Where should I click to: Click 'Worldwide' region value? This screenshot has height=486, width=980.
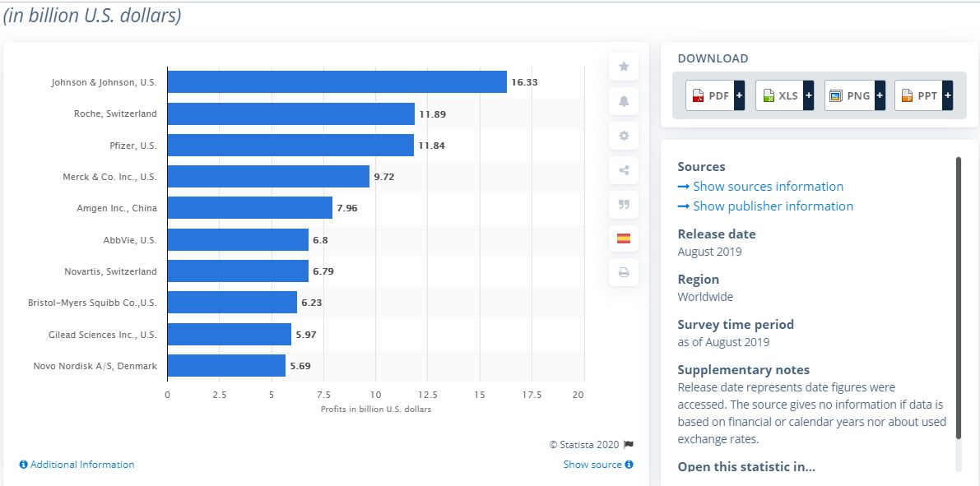pyautogui.click(x=705, y=298)
